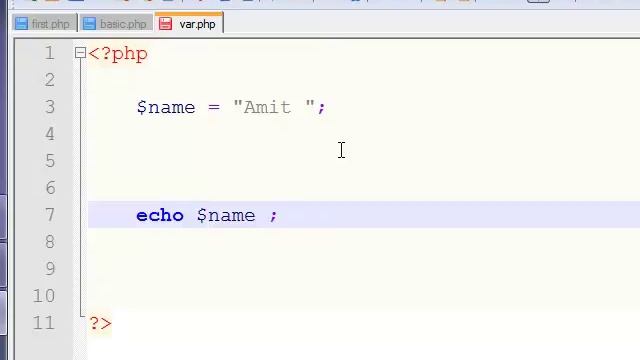Click the red unsaved icon on var.php tab

[x=165, y=24]
